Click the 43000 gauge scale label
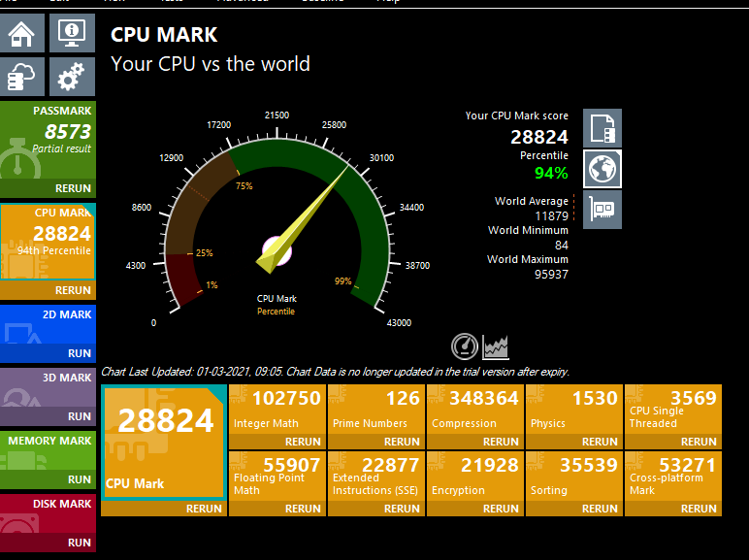749x560 pixels. [x=399, y=322]
